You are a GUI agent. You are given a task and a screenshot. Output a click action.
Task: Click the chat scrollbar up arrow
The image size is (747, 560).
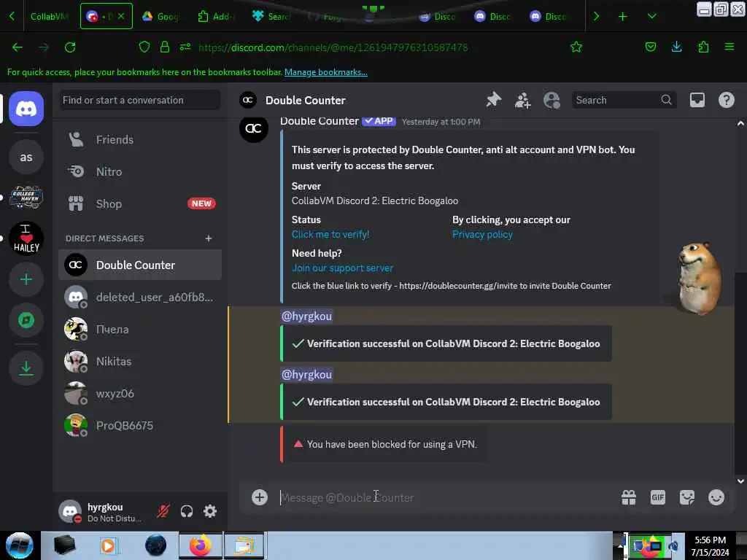[740, 123]
